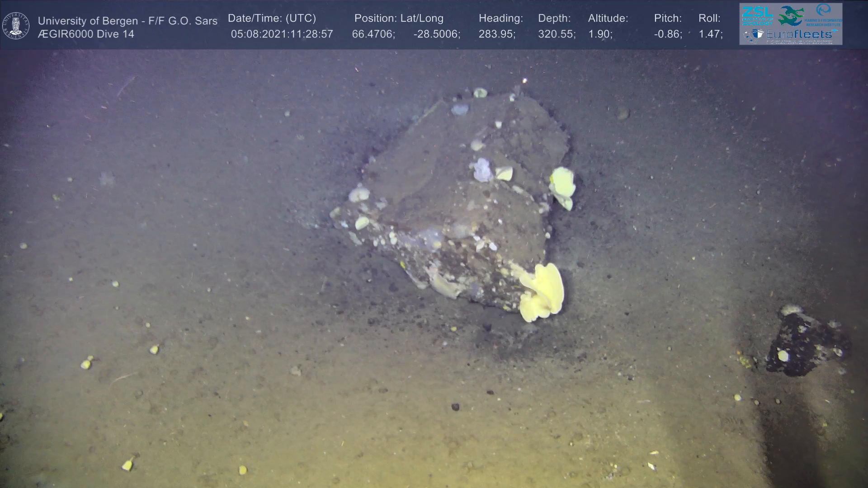
Task: Click the ZSL Institute of Zoology logo
Action: point(757,15)
